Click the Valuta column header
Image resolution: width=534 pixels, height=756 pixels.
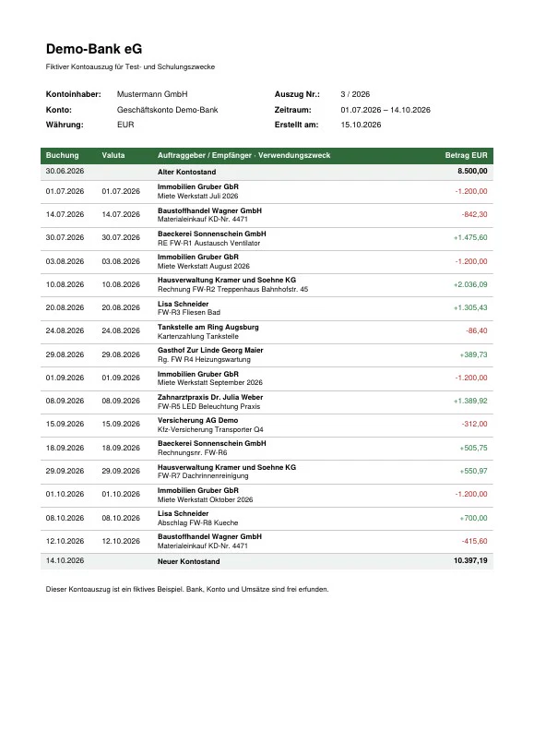click(x=113, y=155)
